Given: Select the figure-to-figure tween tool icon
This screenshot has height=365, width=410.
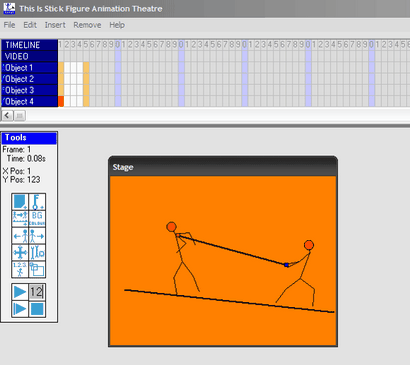Looking at the screenshot, I should [x=20, y=219].
